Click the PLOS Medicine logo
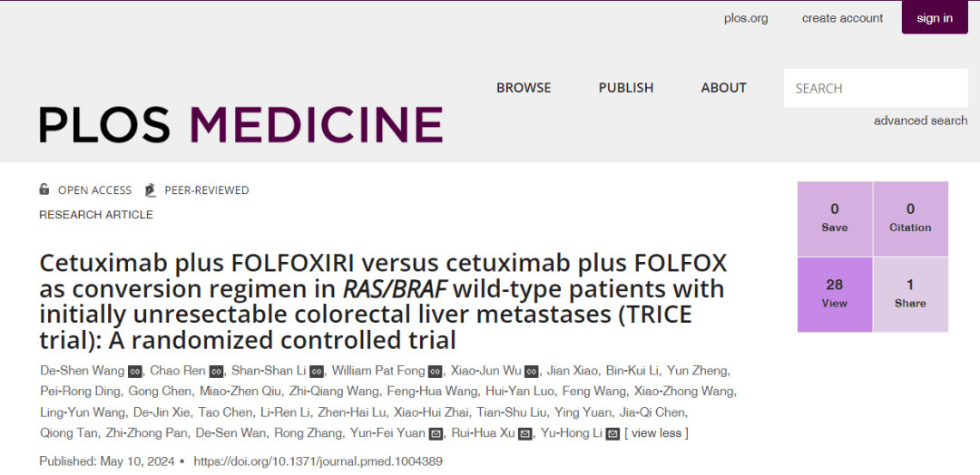This screenshot has height=475, width=980. pyautogui.click(x=241, y=124)
